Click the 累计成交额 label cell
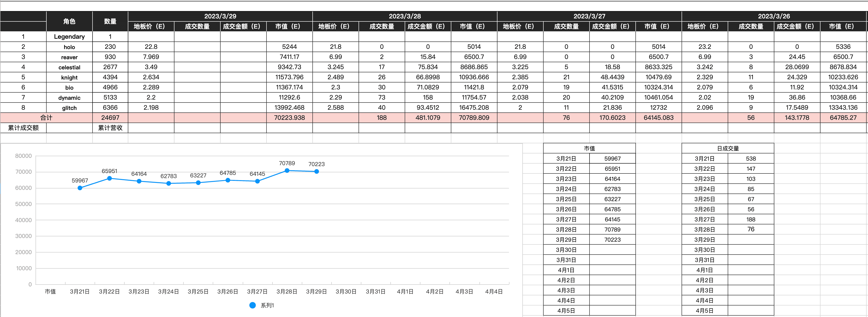This screenshot has height=317, width=868. click(23, 128)
